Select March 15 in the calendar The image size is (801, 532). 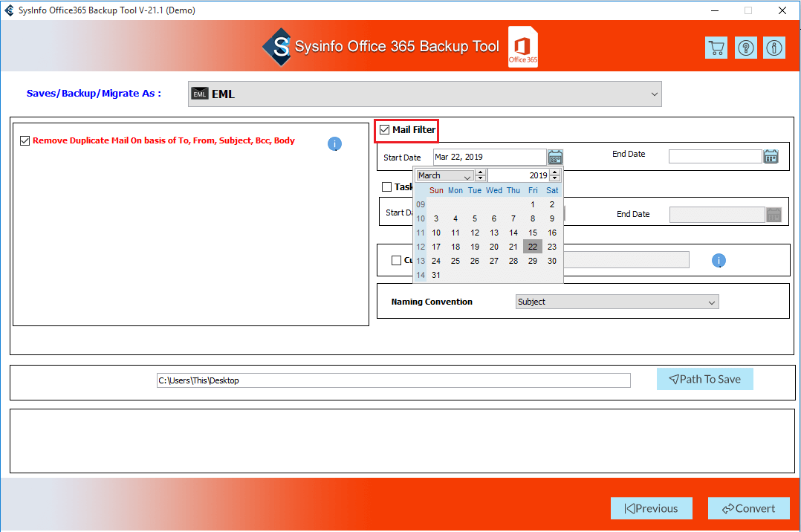click(x=532, y=233)
